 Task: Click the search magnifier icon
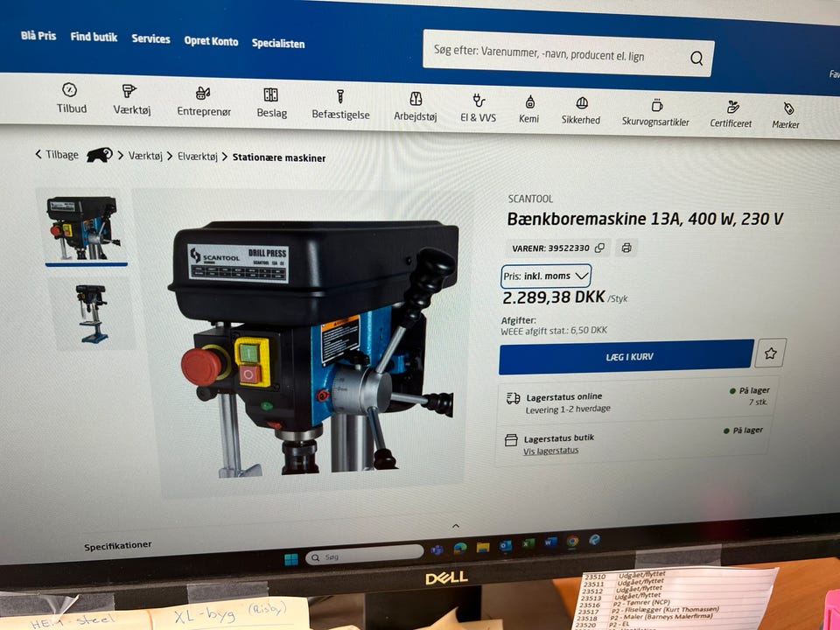(x=696, y=58)
